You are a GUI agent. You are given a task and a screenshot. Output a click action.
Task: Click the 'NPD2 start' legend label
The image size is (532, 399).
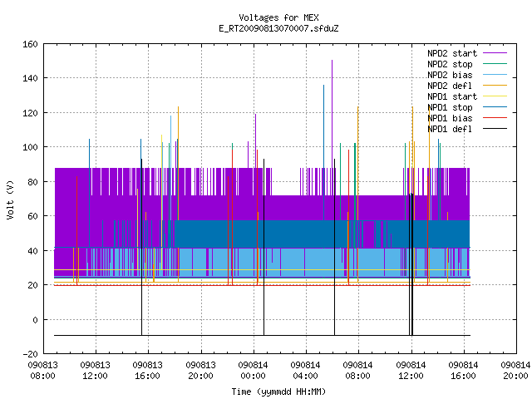click(x=452, y=53)
